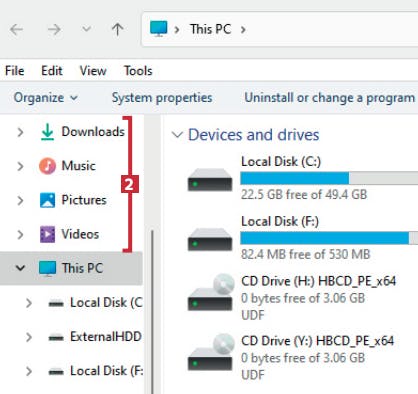Click System properties button
This screenshot has height=394, width=418.
162,98
